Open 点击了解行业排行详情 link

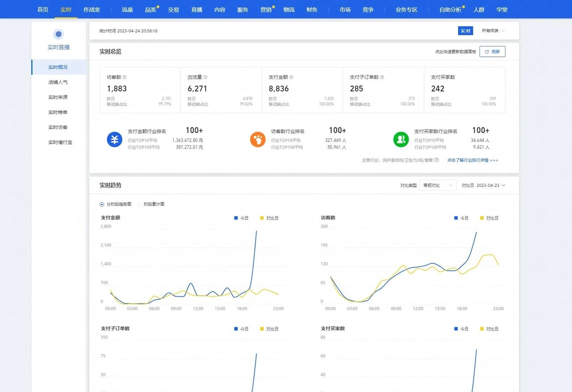(x=473, y=160)
